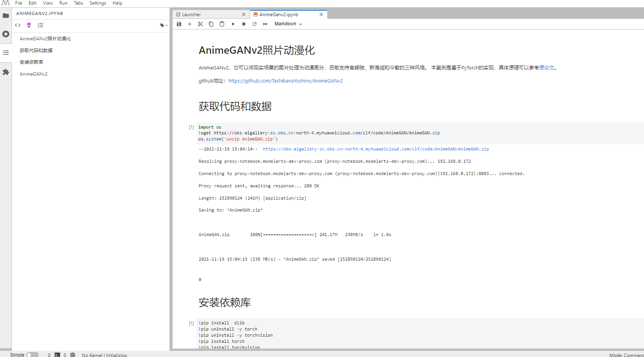Click the ANIMEGANV2.IPYNB contents panel title
Image resolution: width=644 pixels, height=357 pixels.
pyautogui.click(x=40, y=13)
